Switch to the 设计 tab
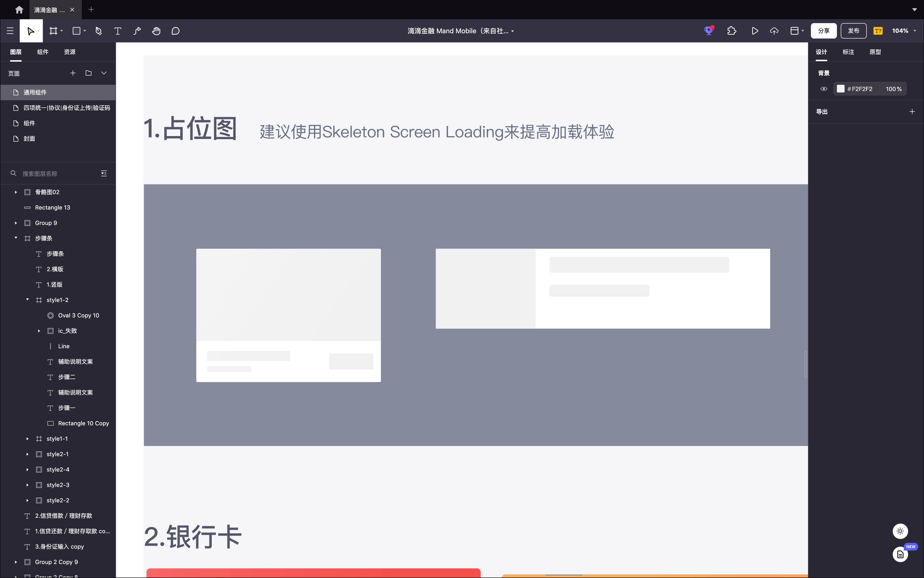The height and width of the screenshot is (578, 924). 821,52
